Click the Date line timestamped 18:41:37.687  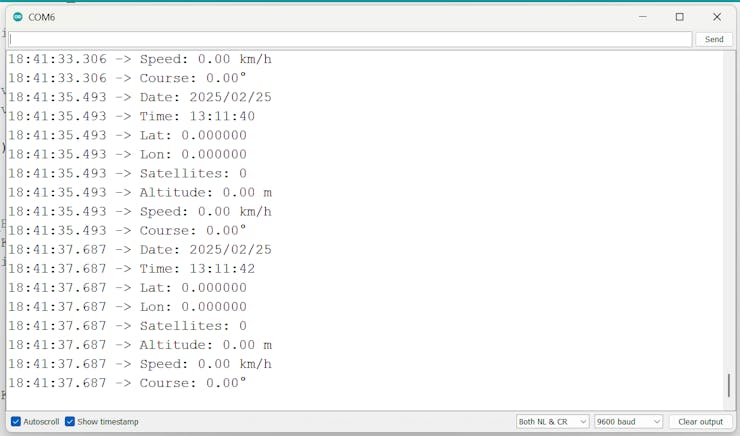click(140, 250)
